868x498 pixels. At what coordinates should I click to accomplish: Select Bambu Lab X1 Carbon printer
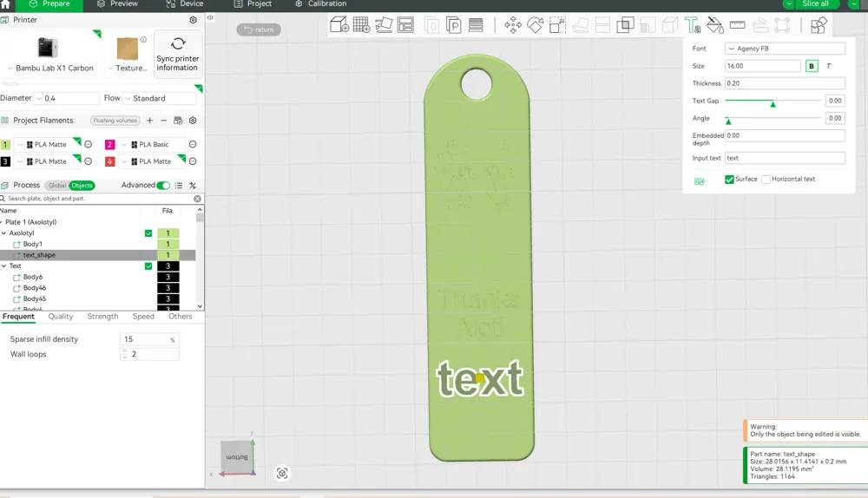[49, 53]
